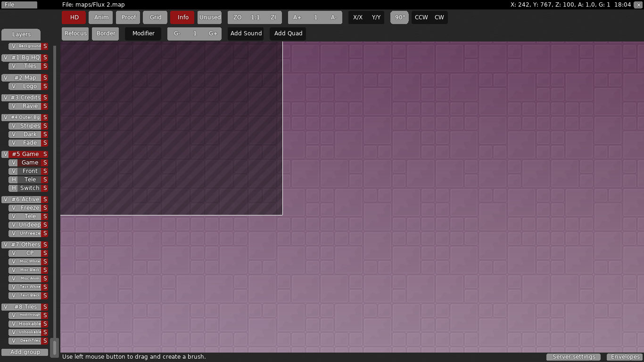The image size is (644, 362).
Task: Rotate brush clockwise with CW
Action: tap(439, 17)
